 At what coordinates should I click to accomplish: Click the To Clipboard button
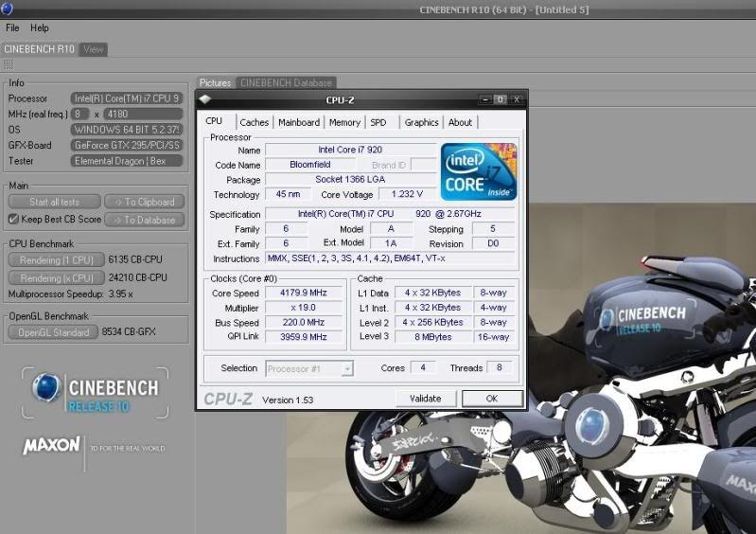click(144, 202)
